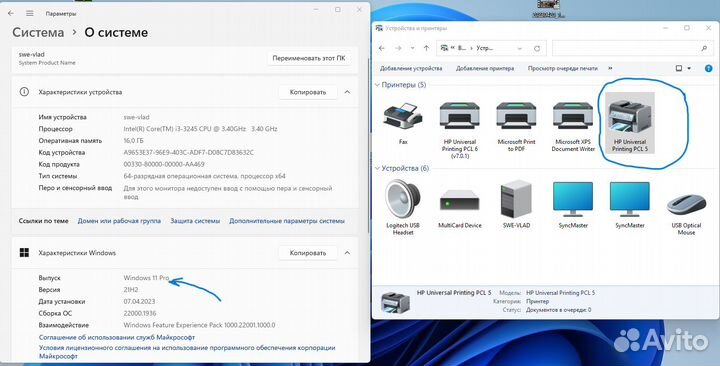Click the device specifications info icon
Image resolution: width=720 pixels, height=366 pixels.
(x=24, y=92)
